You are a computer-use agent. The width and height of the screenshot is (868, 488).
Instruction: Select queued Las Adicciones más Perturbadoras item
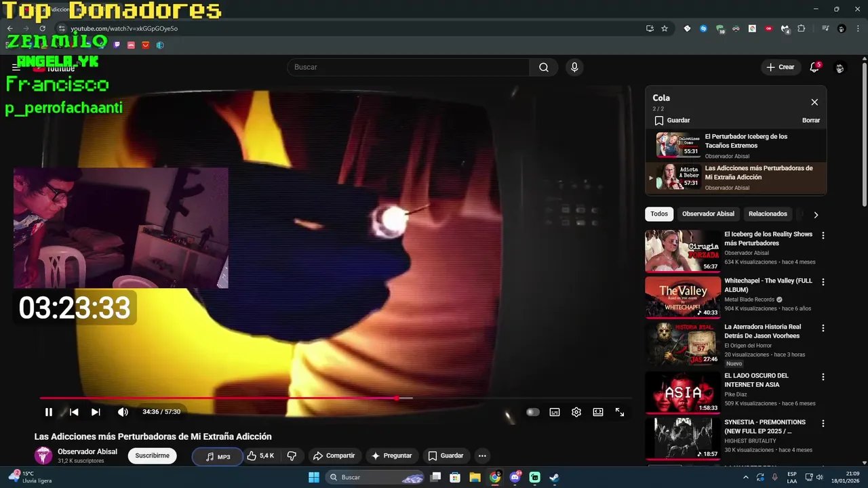click(x=736, y=178)
